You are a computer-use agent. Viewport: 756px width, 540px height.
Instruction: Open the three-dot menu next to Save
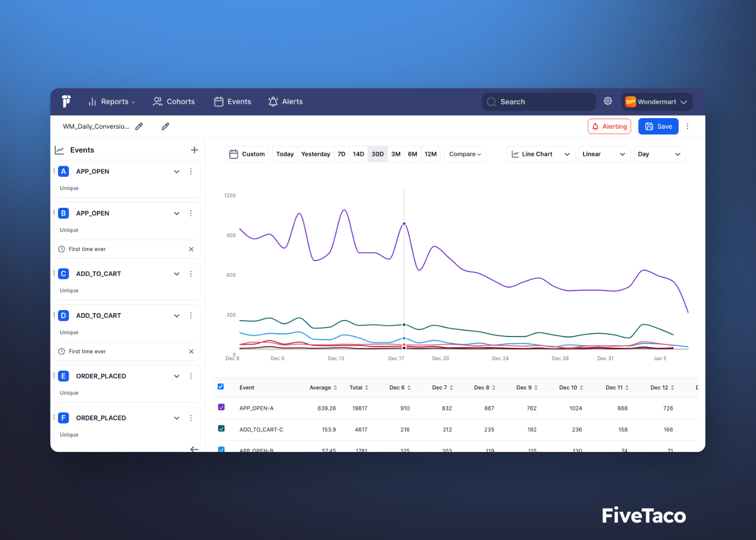click(x=687, y=127)
